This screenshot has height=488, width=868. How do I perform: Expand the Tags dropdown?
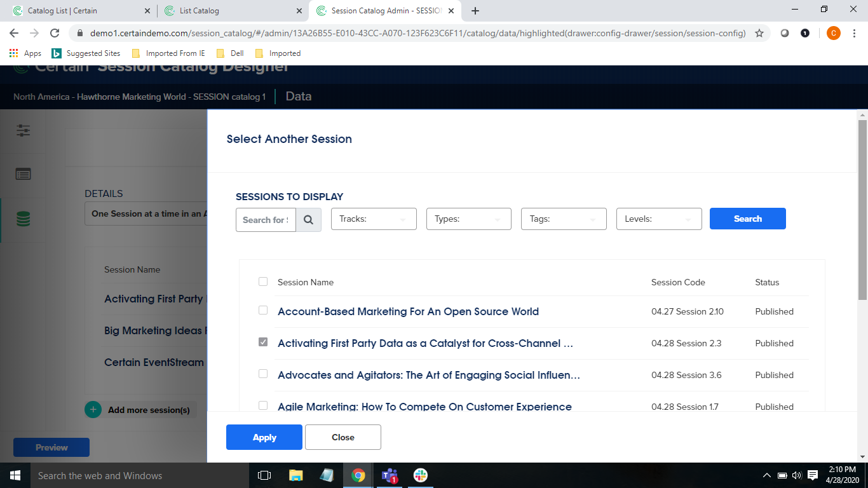(x=564, y=219)
